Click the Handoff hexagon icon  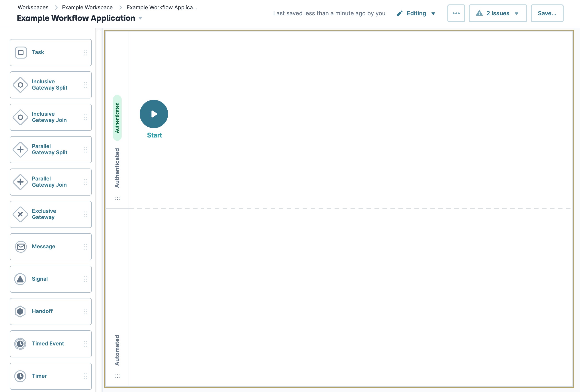point(20,311)
